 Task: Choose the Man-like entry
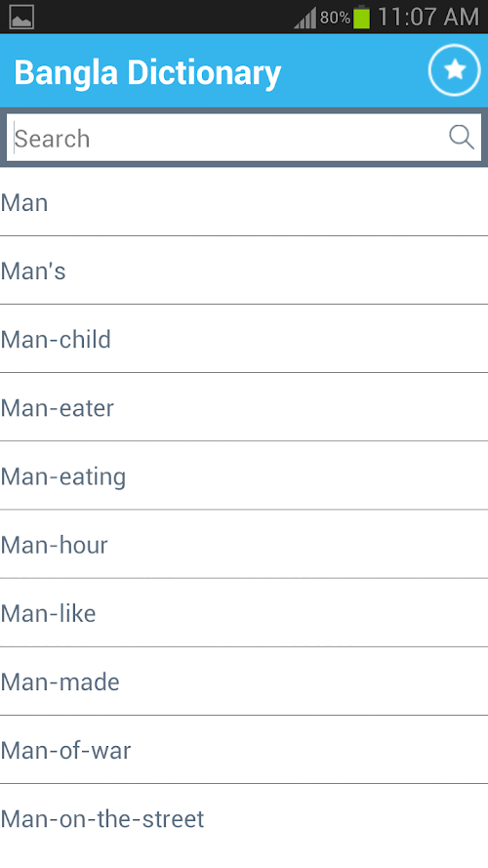coord(244,613)
